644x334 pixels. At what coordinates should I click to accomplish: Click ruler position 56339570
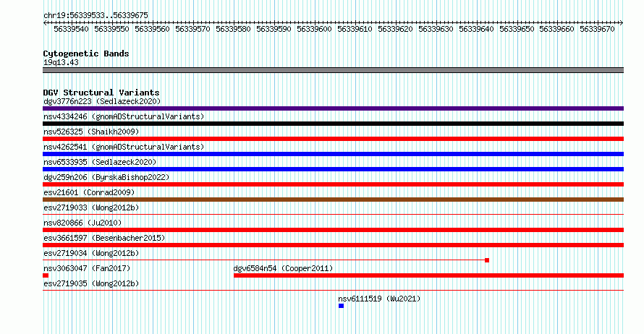[192, 29]
